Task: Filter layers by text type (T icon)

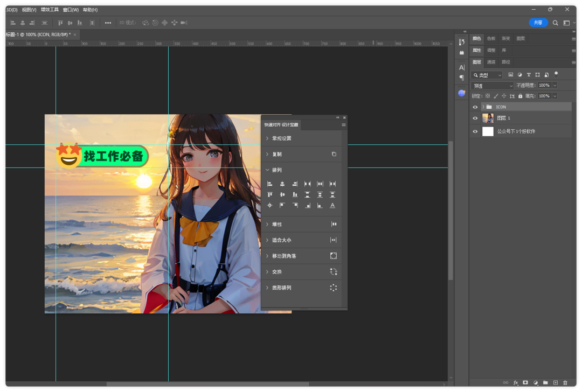Action: pos(529,75)
